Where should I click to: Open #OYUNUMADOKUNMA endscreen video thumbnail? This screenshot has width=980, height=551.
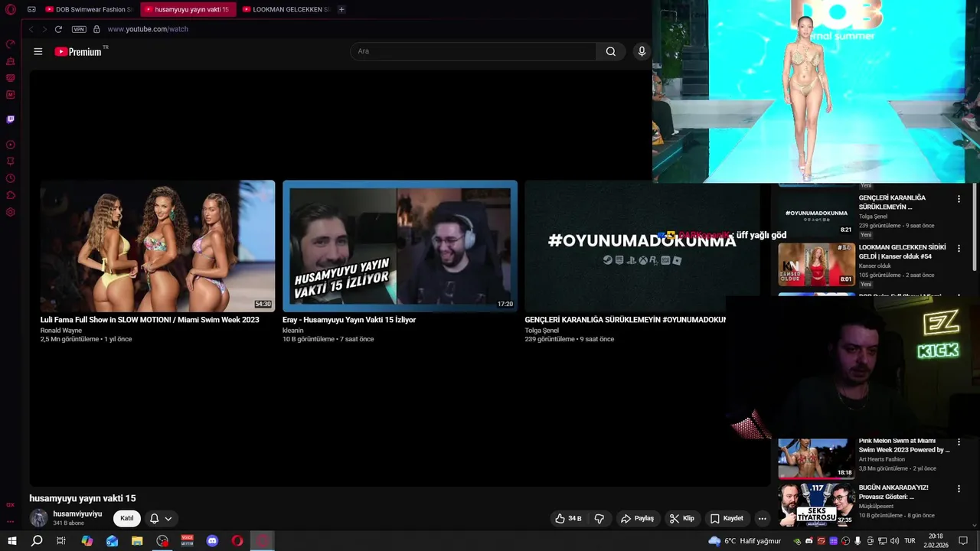[642, 246]
